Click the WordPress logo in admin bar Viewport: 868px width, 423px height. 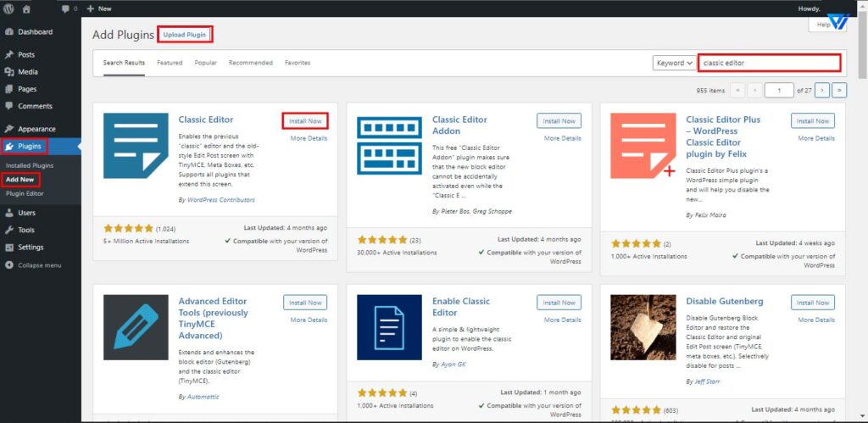(8, 8)
